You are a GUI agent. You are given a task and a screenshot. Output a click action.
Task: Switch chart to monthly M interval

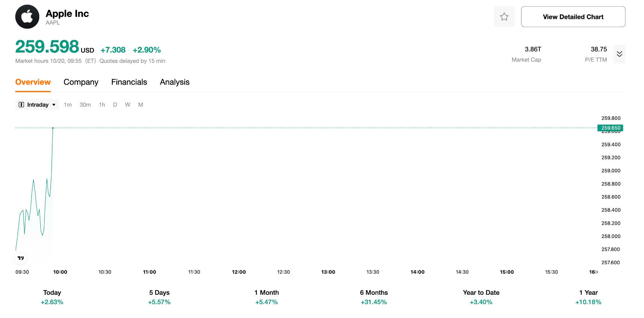click(141, 105)
